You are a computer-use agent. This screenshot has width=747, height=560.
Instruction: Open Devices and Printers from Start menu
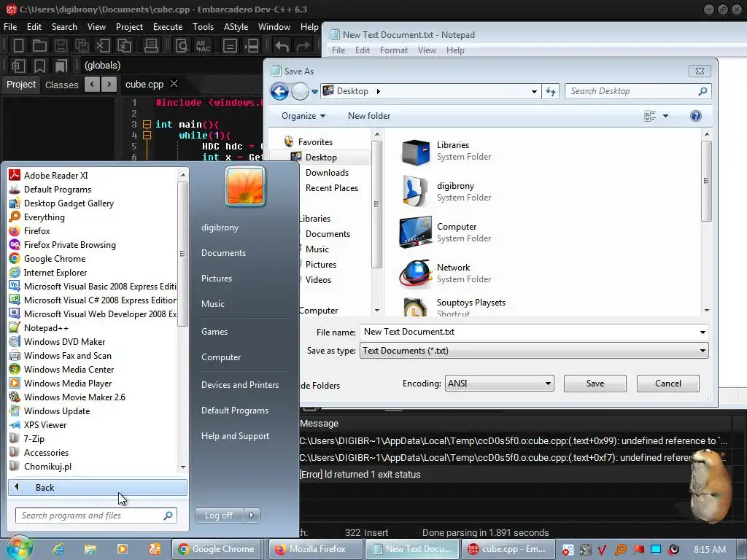[x=239, y=385]
